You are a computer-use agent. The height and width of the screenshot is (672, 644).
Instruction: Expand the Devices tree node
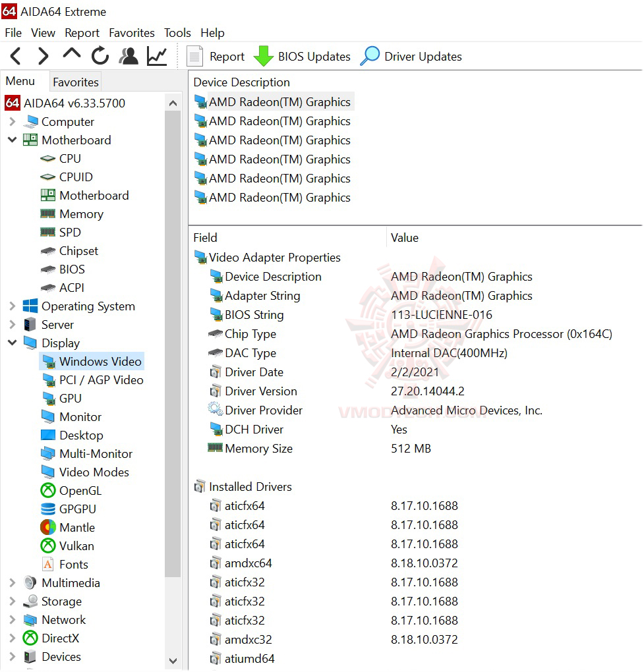pyautogui.click(x=13, y=656)
